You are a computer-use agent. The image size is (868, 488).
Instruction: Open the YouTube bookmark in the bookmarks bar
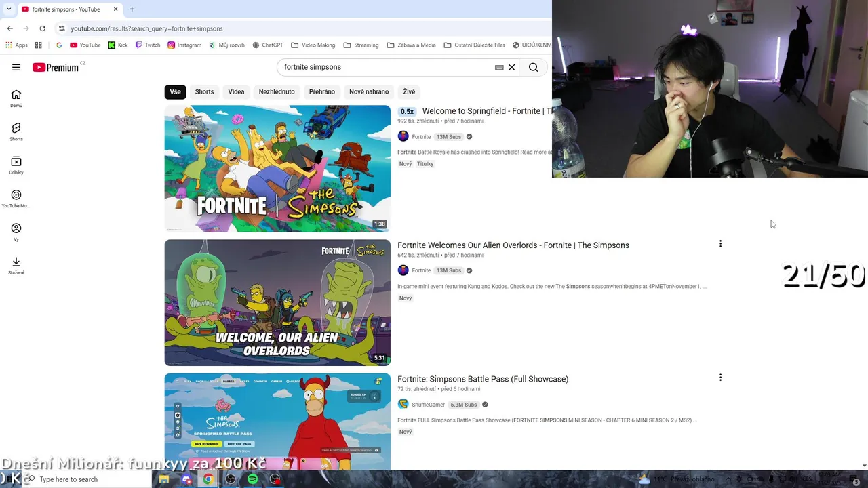tap(85, 45)
